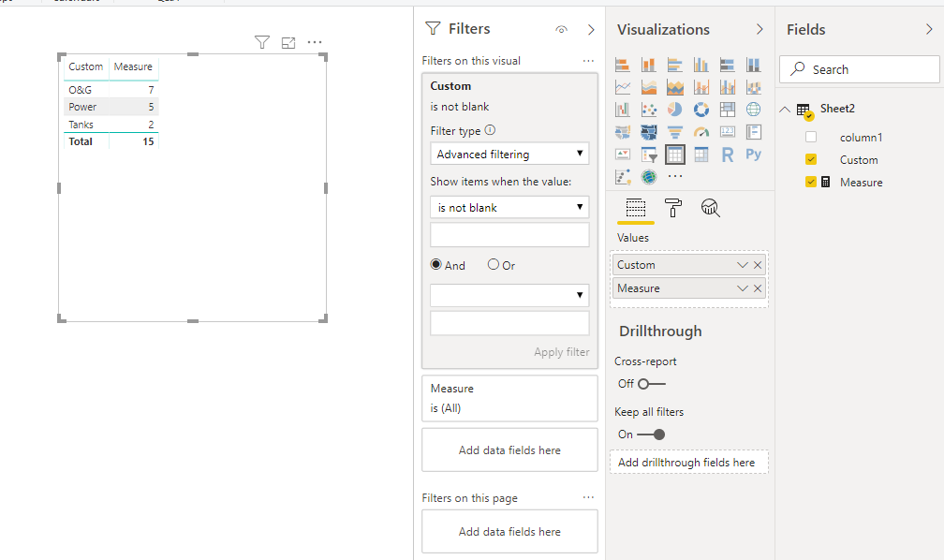This screenshot has height=560, width=944.
Task: Activate Focus mode on the table visual
Action: 288,43
